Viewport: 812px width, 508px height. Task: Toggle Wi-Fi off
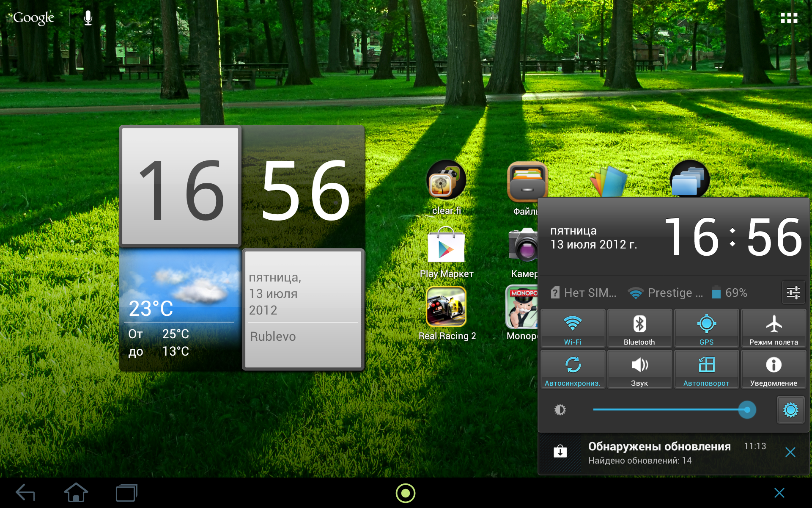(x=573, y=328)
